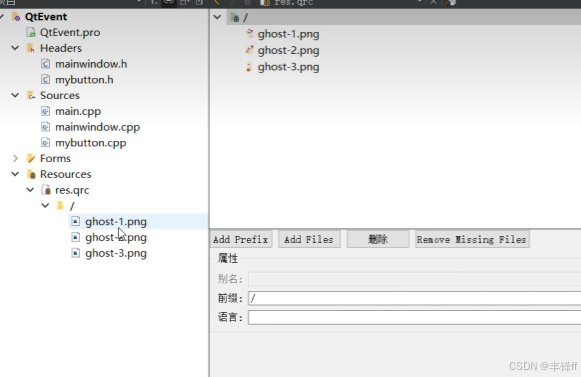The image size is (581, 377).
Task: Click the QtEvent.pro file icon
Action: (x=31, y=33)
